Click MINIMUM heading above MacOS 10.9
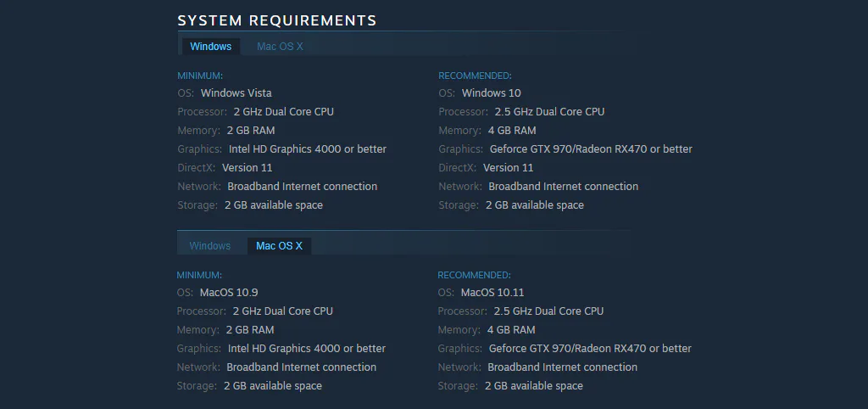 [199, 275]
